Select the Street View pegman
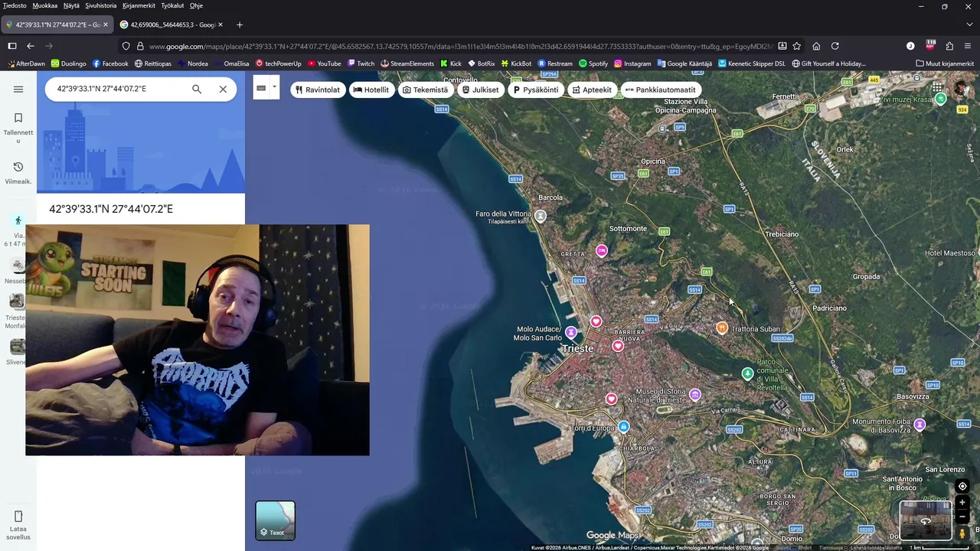Viewport: 980px width, 551px height. (x=962, y=533)
